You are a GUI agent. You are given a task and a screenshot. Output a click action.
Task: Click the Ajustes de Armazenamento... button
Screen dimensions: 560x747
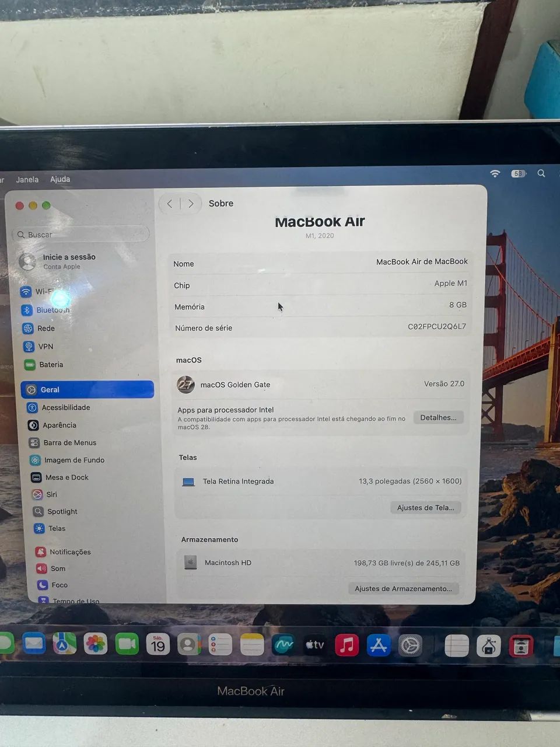pyautogui.click(x=403, y=588)
